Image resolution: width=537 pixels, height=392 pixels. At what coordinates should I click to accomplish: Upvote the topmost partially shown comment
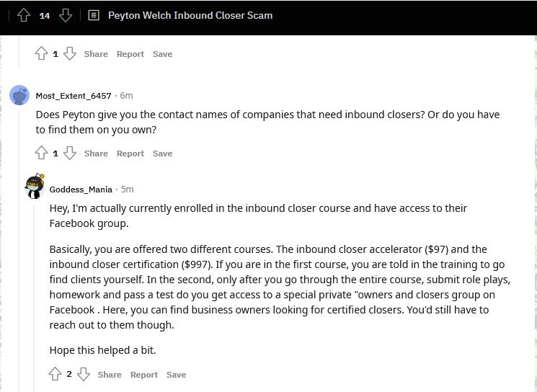tap(41, 54)
